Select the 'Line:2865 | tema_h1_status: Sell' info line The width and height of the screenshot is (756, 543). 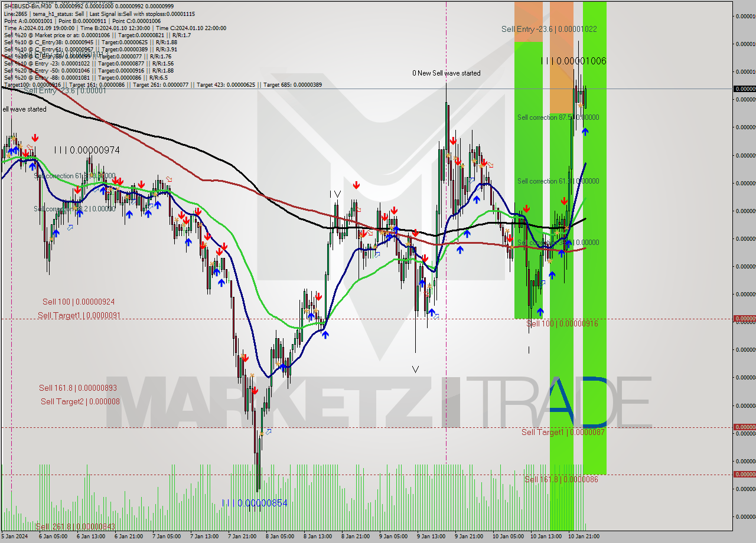(x=99, y=14)
